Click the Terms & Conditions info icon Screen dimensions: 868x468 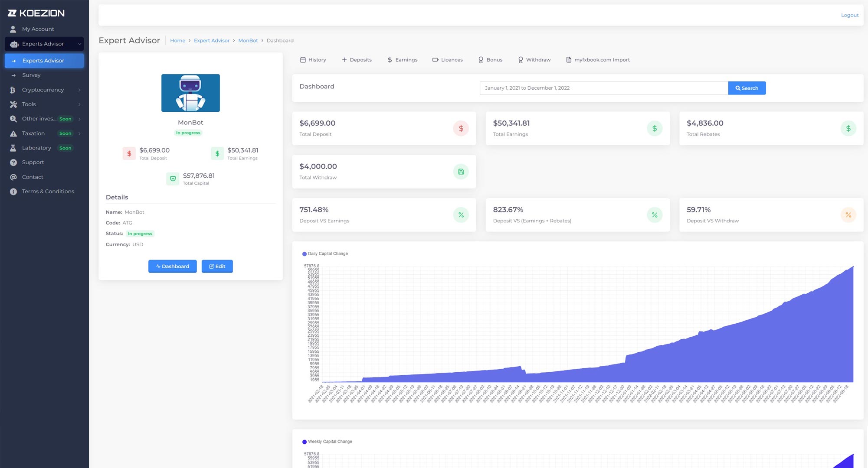coord(13,192)
